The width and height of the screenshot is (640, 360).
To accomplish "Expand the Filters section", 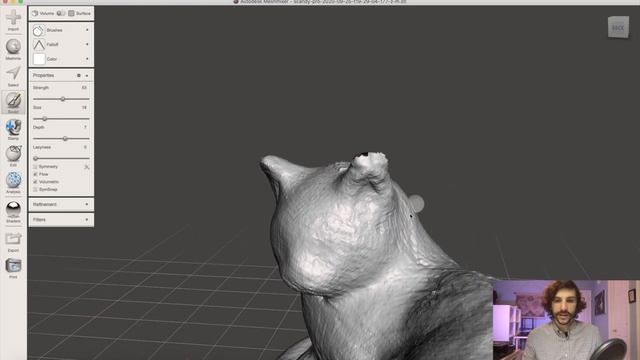I will [x=61, y=220].
